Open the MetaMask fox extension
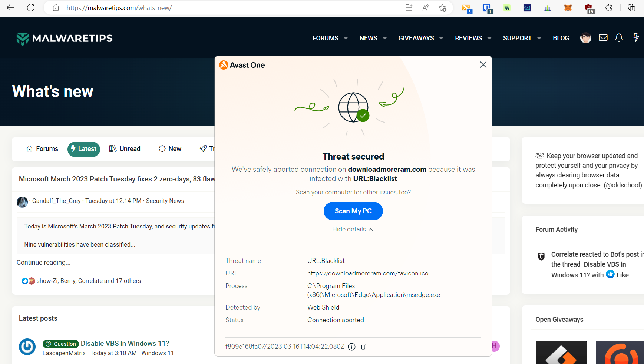644x364 pixels. point(568,8)
